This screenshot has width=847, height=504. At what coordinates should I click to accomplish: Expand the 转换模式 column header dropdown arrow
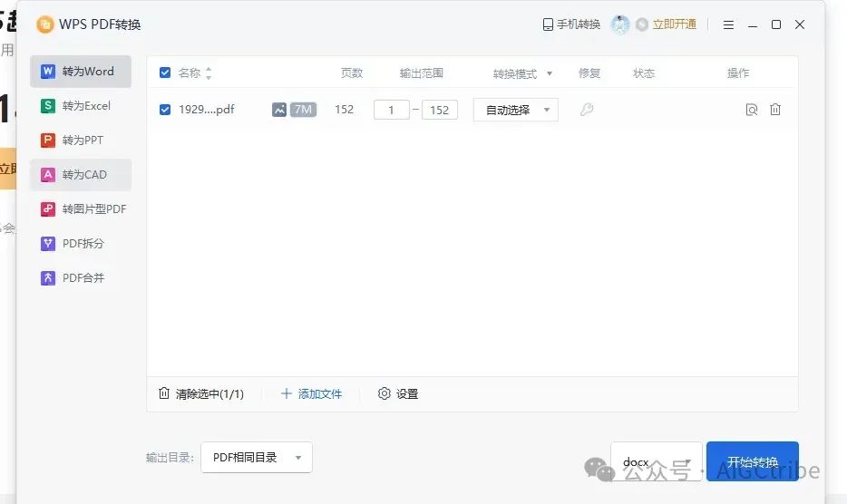(550, 73)
